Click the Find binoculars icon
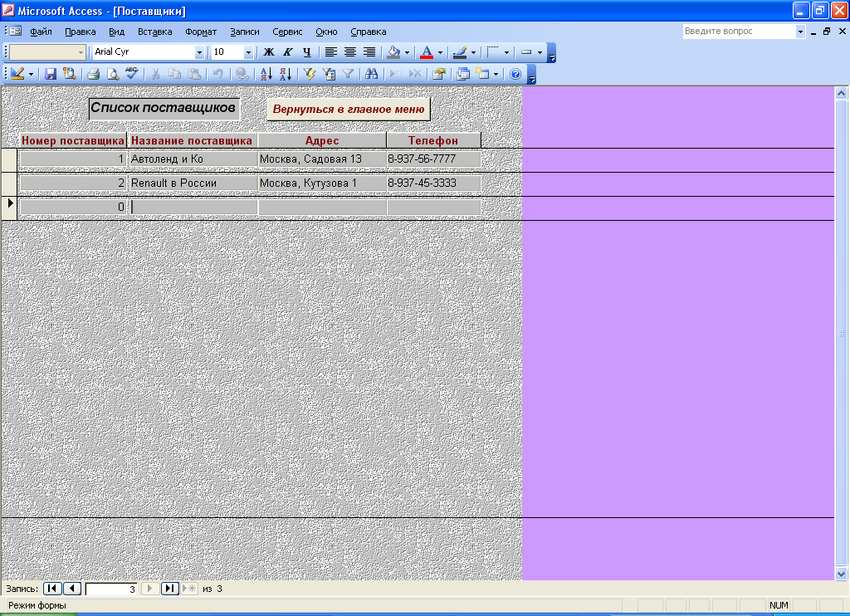 [371, 74]
